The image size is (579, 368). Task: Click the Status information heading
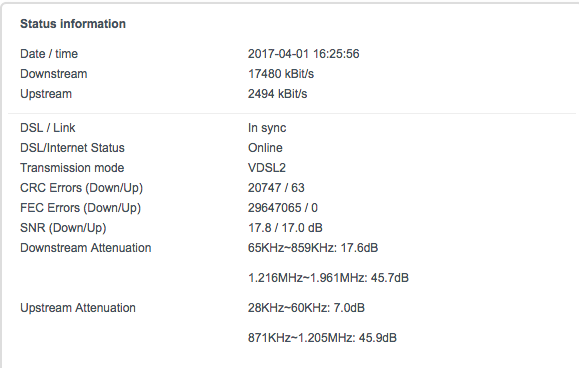tap(73, 24)
